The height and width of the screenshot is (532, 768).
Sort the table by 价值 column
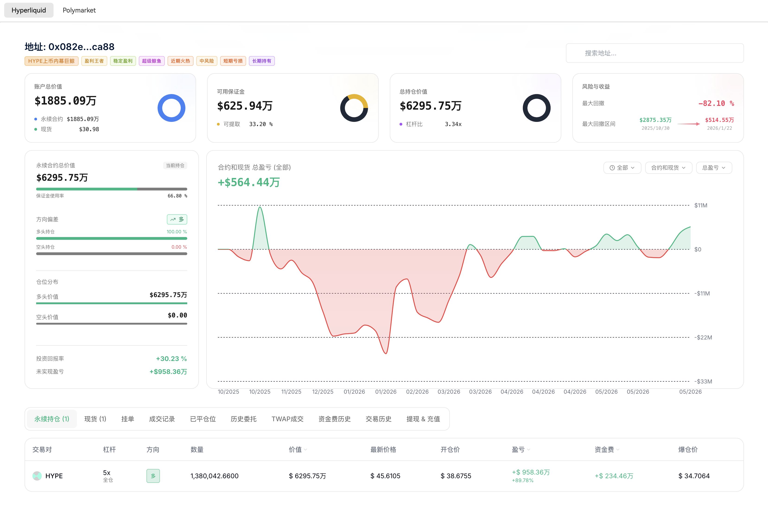298,450
